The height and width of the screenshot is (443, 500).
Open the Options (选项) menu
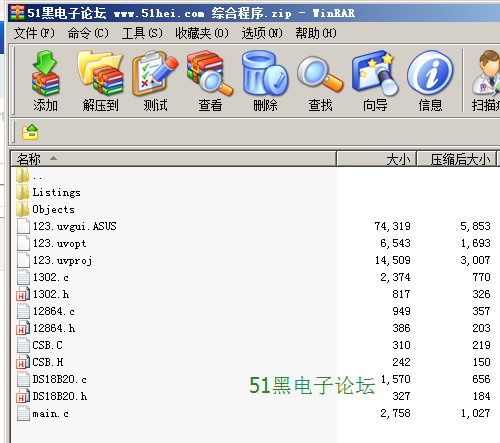pyautogui.click(x=262, y=33)
